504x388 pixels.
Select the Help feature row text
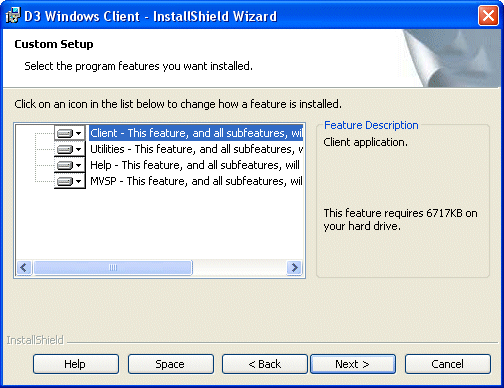tap(195, 165)
